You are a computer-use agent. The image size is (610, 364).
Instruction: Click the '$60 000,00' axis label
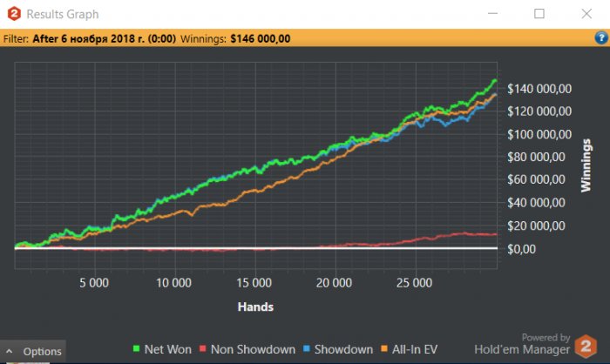coord(536,179)
